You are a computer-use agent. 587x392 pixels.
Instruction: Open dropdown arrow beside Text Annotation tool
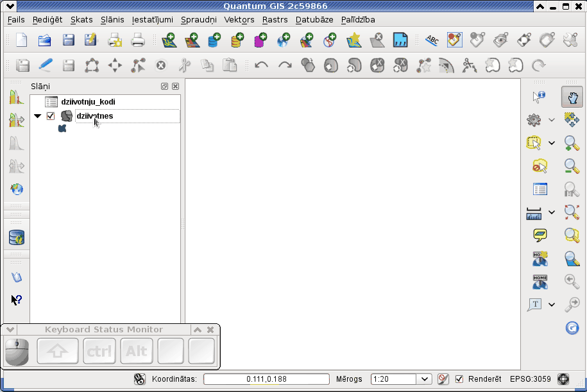click(x=552, y=304)
